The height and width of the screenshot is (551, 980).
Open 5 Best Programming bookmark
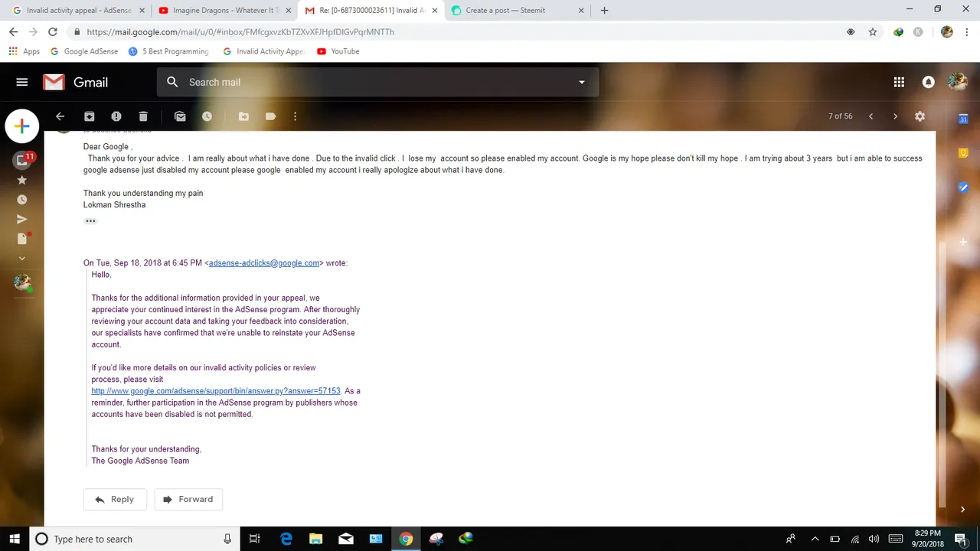tap(168, 51)
